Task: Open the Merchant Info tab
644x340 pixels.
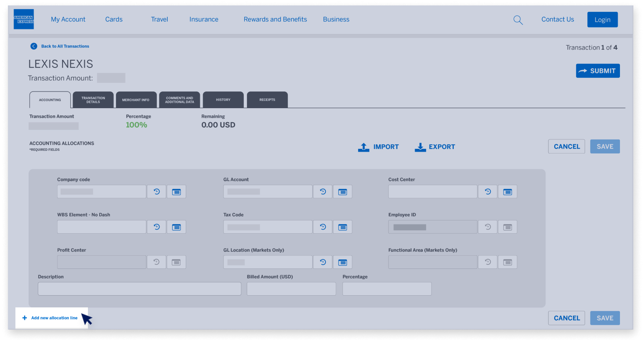Action: [136, 100]
